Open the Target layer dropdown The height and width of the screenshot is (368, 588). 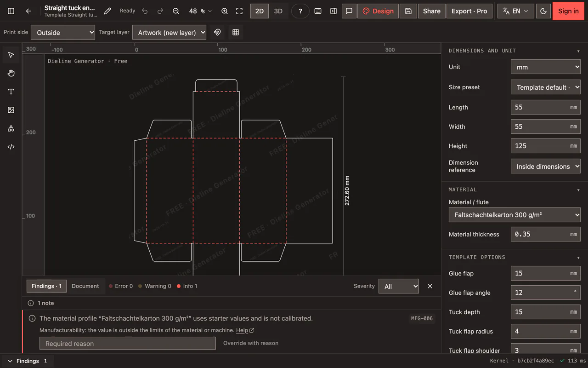(x=169, y=32)
